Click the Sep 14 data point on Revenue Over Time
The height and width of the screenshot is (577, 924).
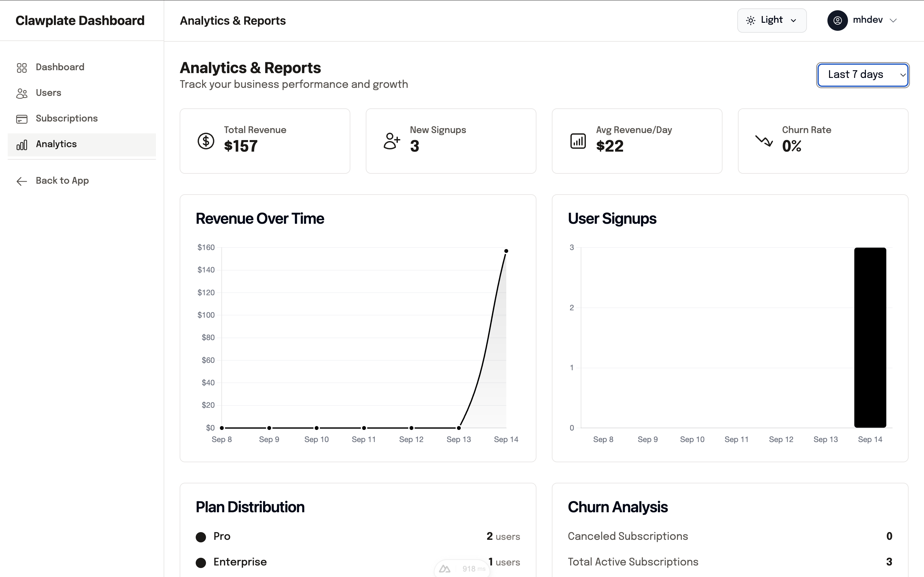[506, 250]
